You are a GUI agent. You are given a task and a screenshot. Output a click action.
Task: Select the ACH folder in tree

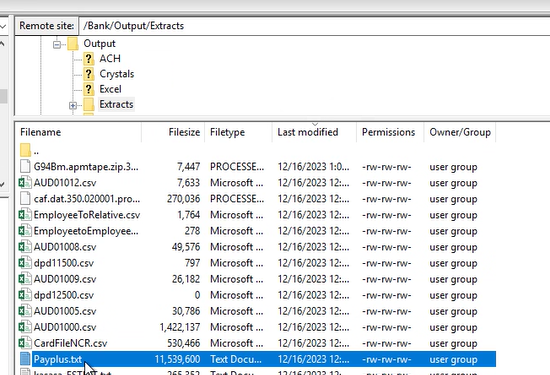[110, 59]
